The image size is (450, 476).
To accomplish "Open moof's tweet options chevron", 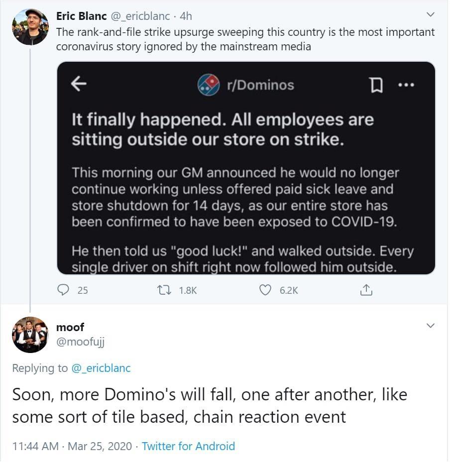I will (x=431, y=326).
